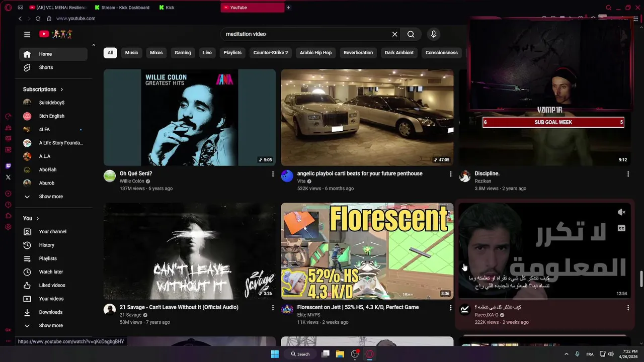Play the Florescent 52% HS thumbnail
This screenshot has height=362, width=644.
(367, 251)
